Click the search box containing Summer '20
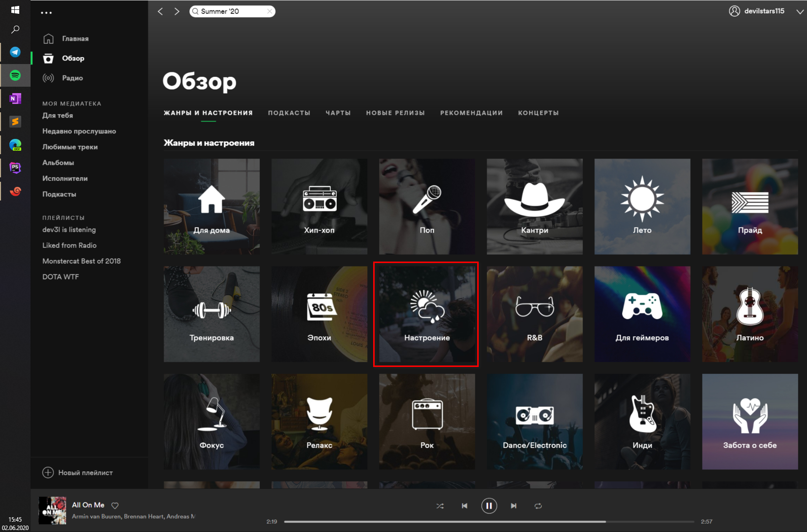The height and width of the screenshot is (532, 807). click(x=232, y=11)
